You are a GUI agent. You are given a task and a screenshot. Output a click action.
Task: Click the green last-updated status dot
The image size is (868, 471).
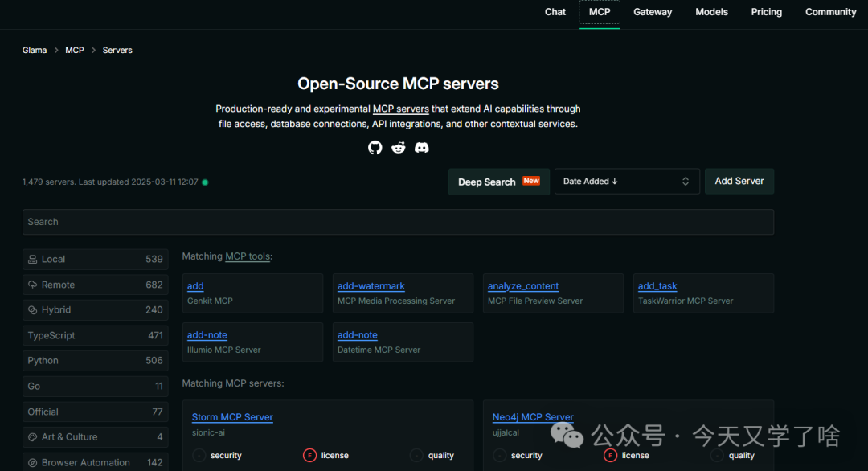205,182
